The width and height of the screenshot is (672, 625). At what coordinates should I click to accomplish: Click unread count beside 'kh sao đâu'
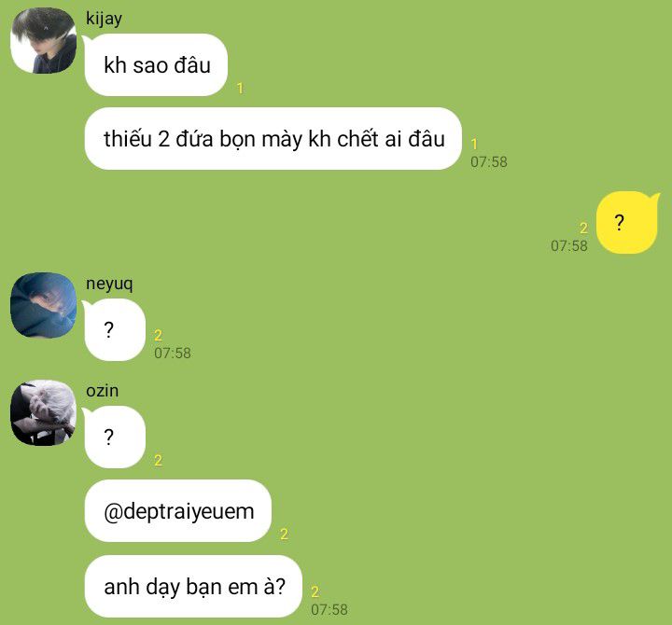tap(240, 89)
